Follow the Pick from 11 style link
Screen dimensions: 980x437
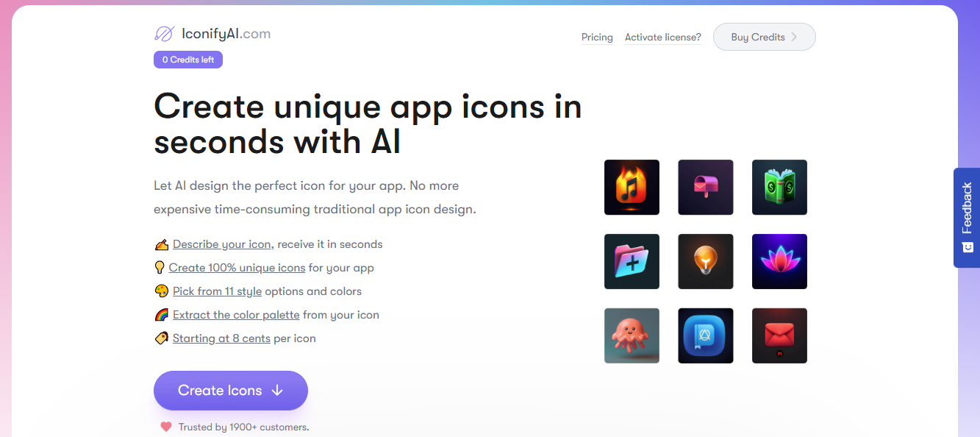(217, 291)
